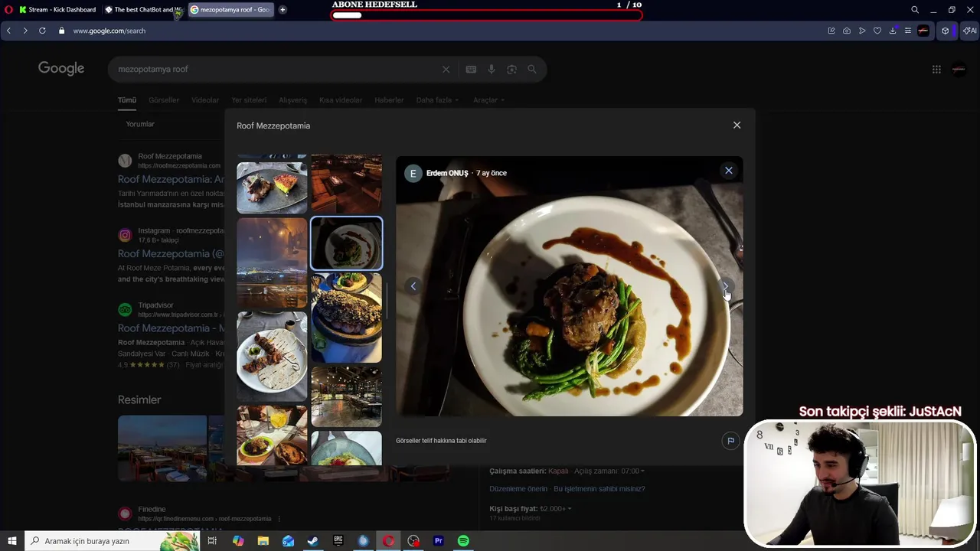Expand the Araçlar dropdown
This screenshot has height=551, width=980.
click(488, 100)
